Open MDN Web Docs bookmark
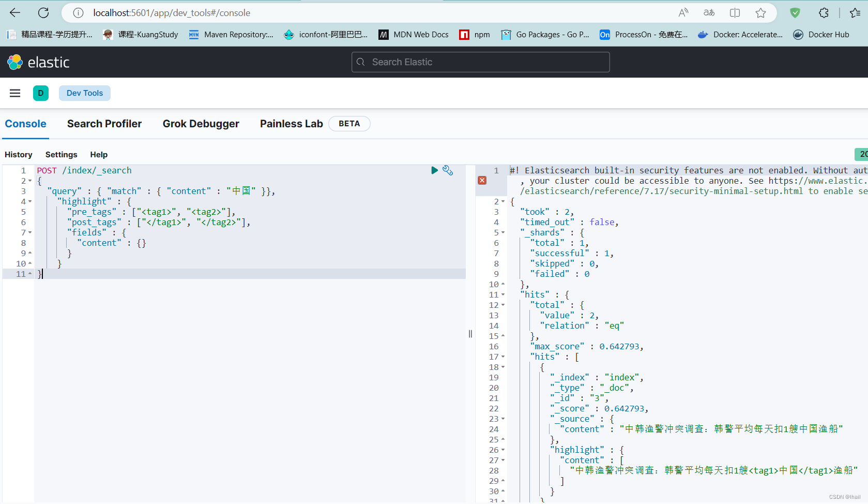The width and height of the screenshot is (868, 504). [x=413, y=35]
